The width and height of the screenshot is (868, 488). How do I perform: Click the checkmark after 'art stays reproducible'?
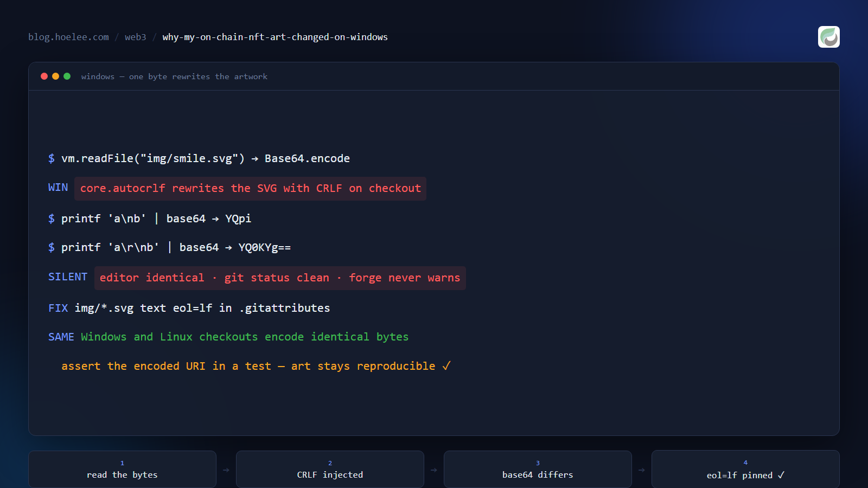446,366
